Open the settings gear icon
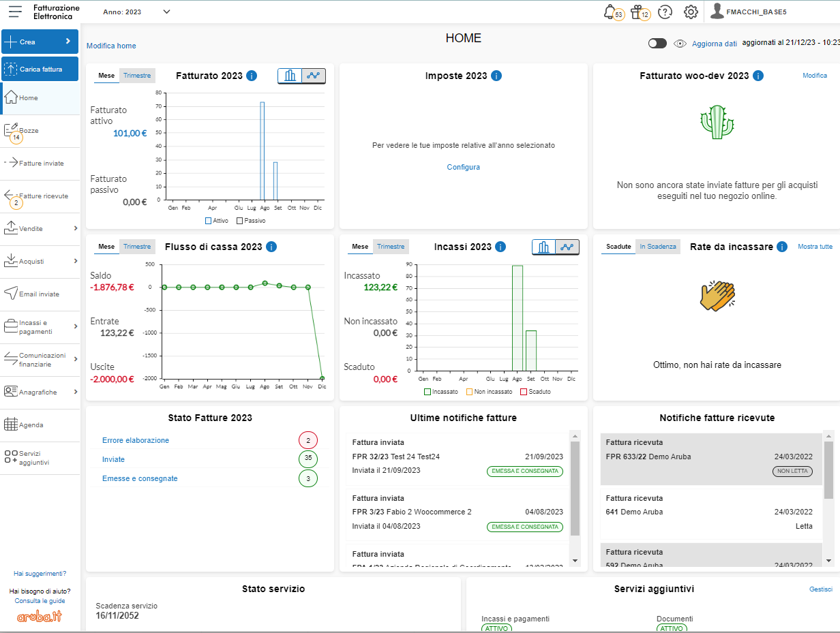Screen dimensions: 840x633 tap(691, 12)
